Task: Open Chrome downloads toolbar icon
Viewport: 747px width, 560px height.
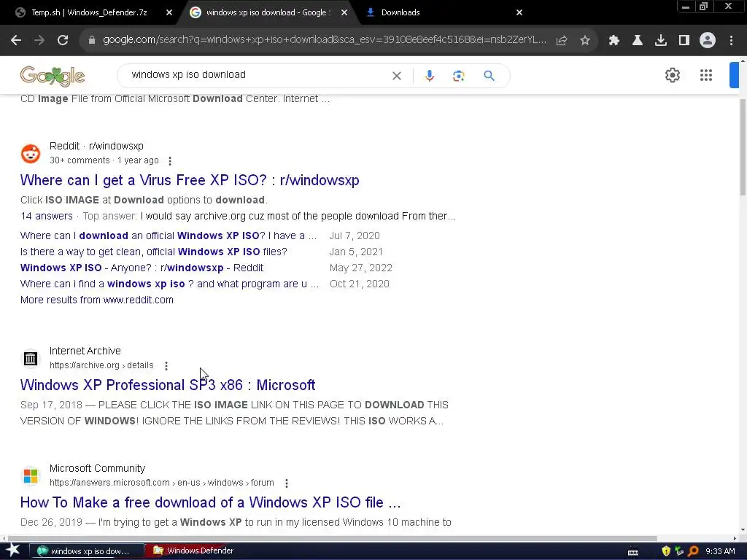Action: click(x=661, y=41)
